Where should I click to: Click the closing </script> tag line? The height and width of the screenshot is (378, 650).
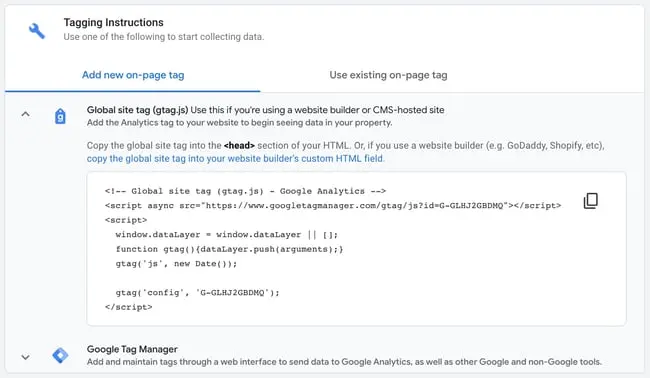coord(129,307)
